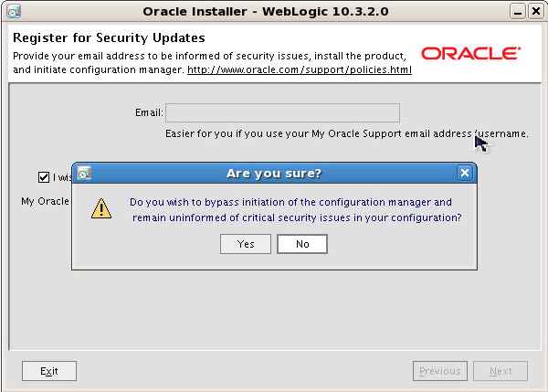The height and width of the screenshot is (392, 548).
Task: Close the Oracle Installer window
Action: 535,11
